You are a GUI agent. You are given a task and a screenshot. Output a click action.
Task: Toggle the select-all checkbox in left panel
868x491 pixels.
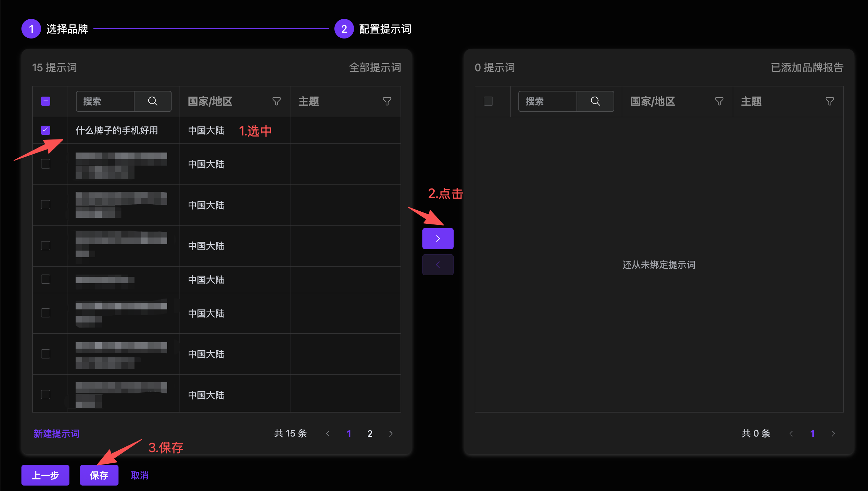click(45, 101)
